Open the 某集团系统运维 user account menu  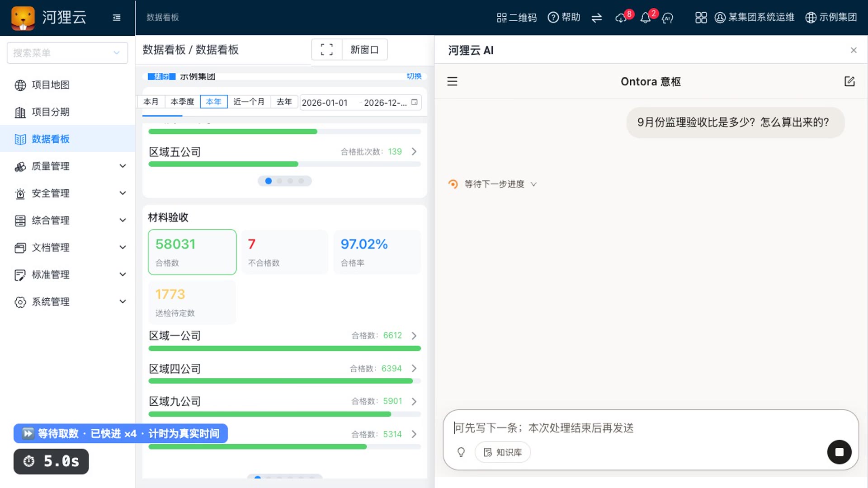[x=754, y=18]
